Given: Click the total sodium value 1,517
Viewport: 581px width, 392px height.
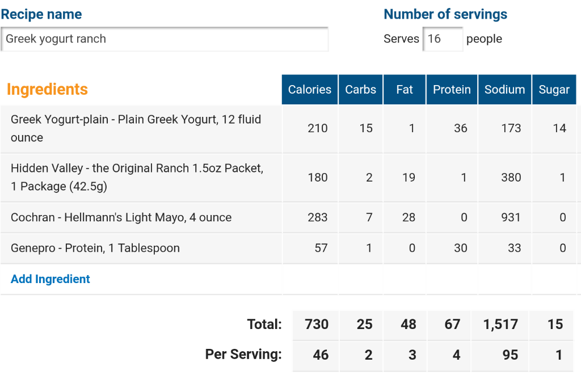Looking at the screenshot, I should tap(500, 324).
